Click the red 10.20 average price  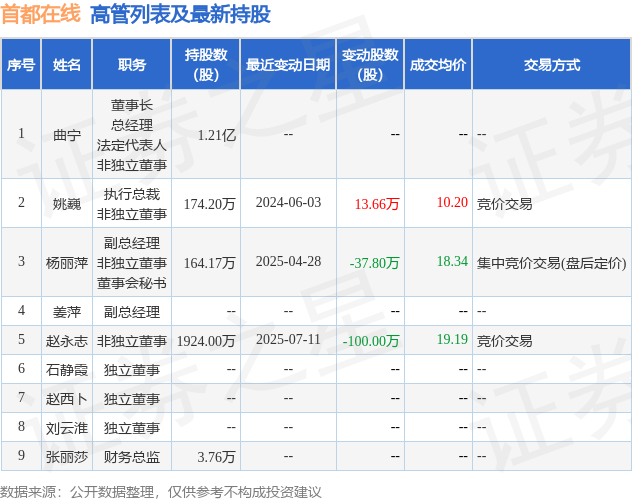click(x=452, y=202)
